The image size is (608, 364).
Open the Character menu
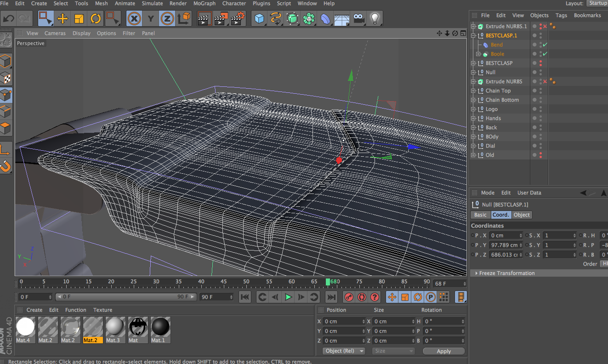click(x=234, y=3)
